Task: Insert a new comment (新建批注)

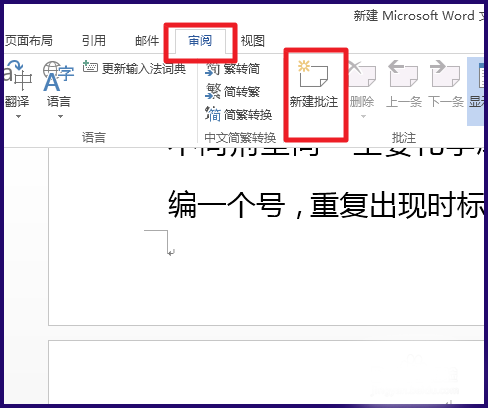Action: point(314,85)
